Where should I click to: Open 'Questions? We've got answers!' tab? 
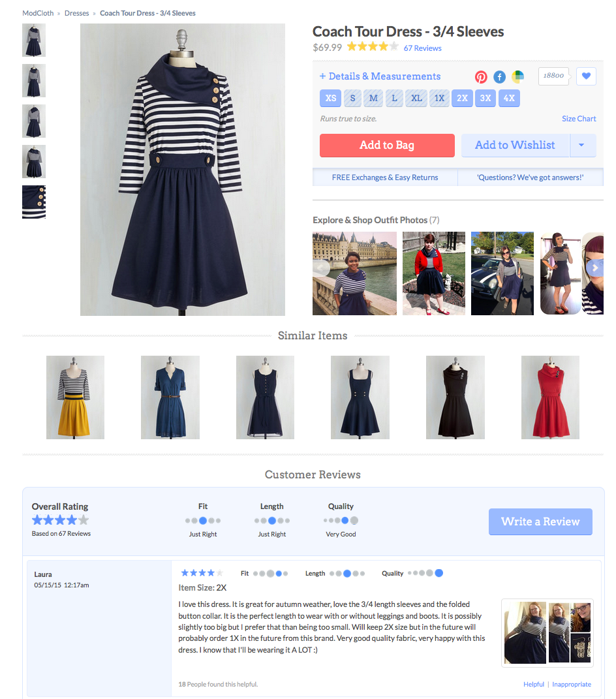pos(531,178)
